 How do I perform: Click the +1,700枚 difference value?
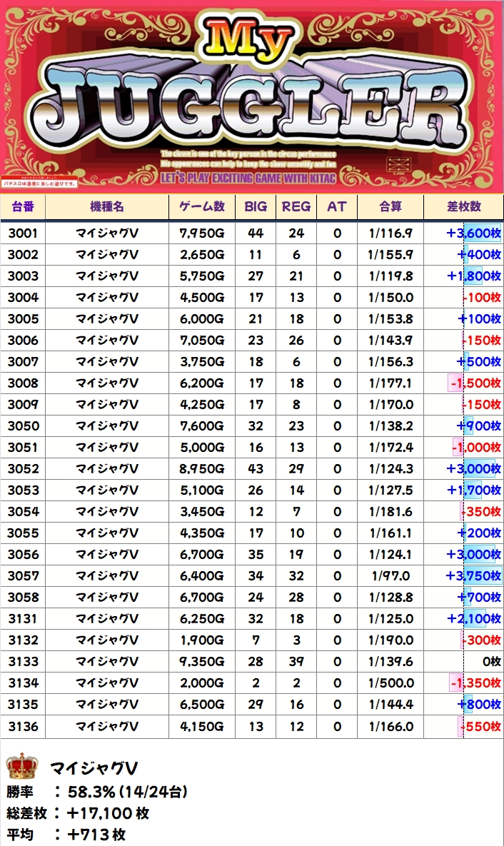(474, 490)
